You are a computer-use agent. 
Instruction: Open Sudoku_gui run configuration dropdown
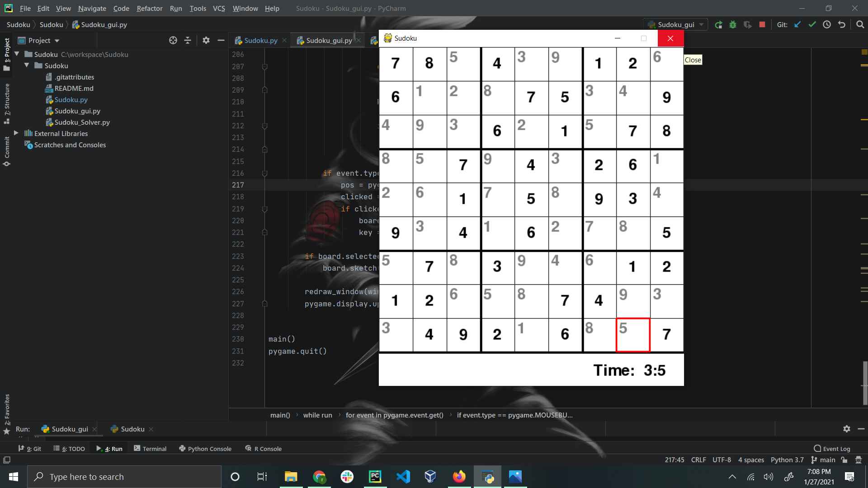pos(676,25)
